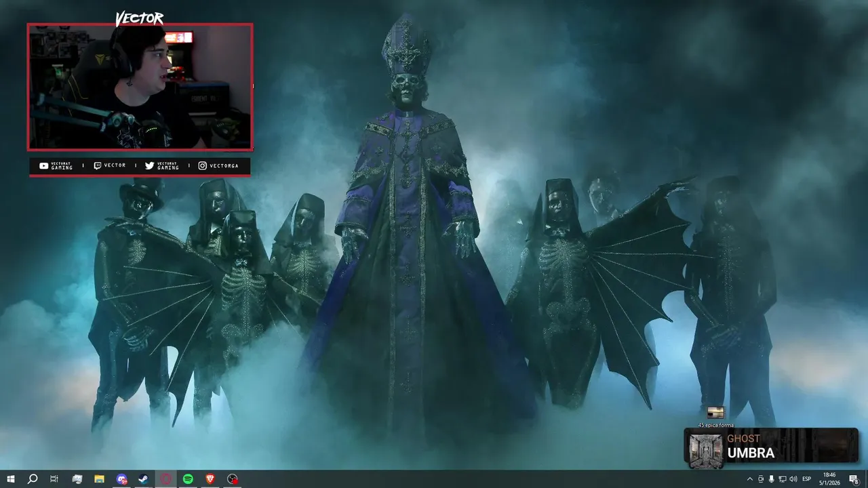Open Spotify from the taskbar
Viewport: 868px width, 488px height.
click(x=188, y=479)
